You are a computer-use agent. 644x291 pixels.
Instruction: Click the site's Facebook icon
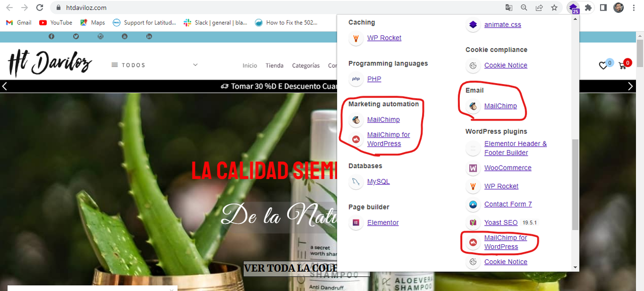click(x=51, y=36)
